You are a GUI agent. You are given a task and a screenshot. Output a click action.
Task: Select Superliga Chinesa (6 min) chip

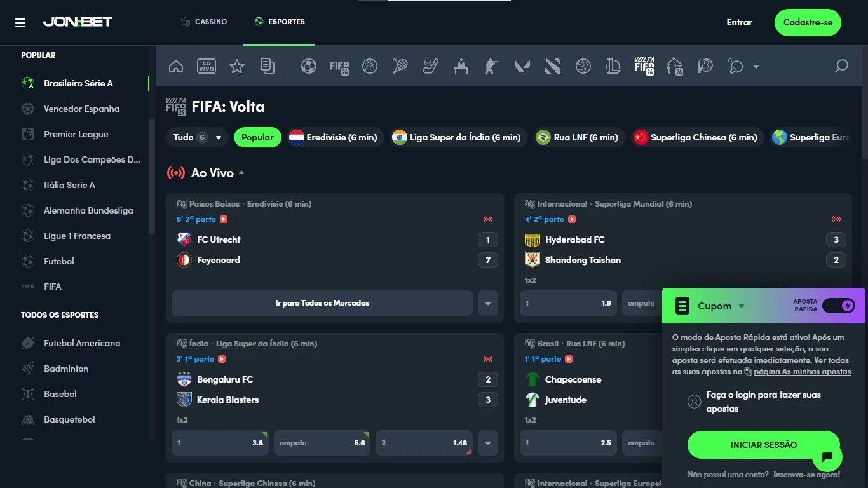pyautogui.click(x=697, y=137)
